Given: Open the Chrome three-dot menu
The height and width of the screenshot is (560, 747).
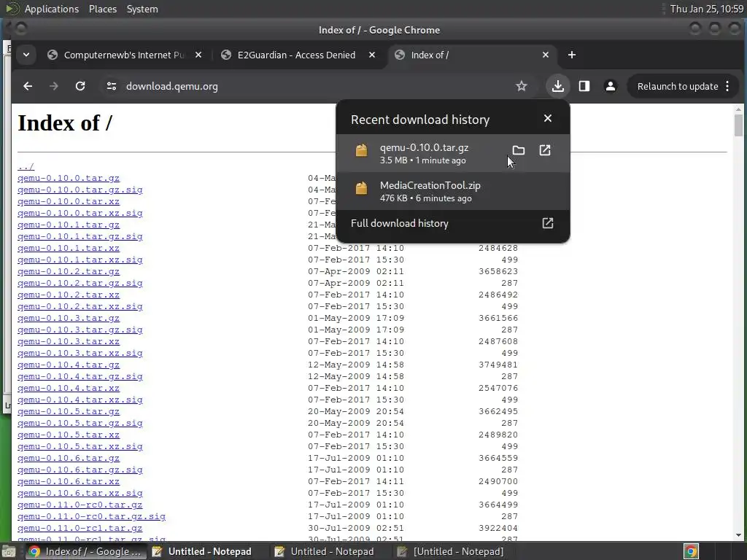Looking at the screenshot, I should tap(727, 86).
